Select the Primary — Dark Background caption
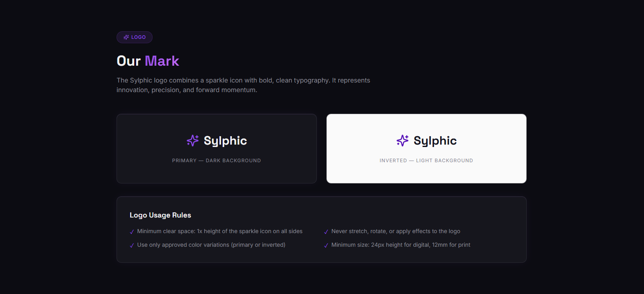This screenshot has height=294, width=644. tap(217, 161)
